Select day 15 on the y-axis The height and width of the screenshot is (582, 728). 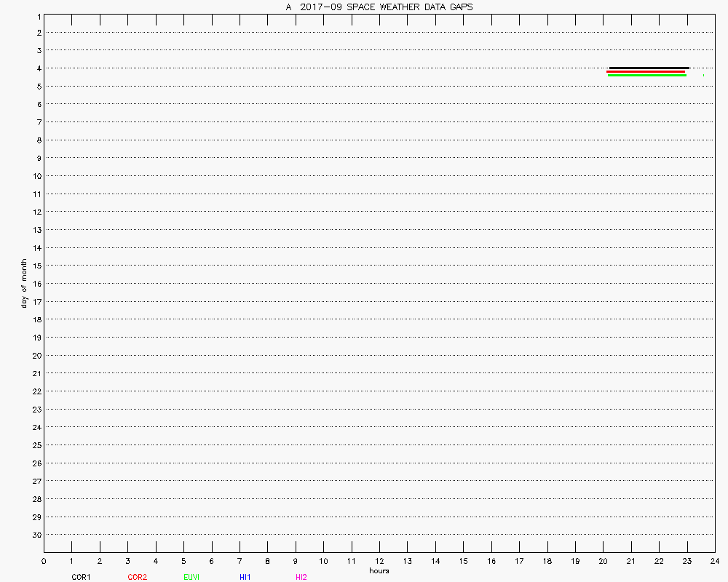pos(35,266)
